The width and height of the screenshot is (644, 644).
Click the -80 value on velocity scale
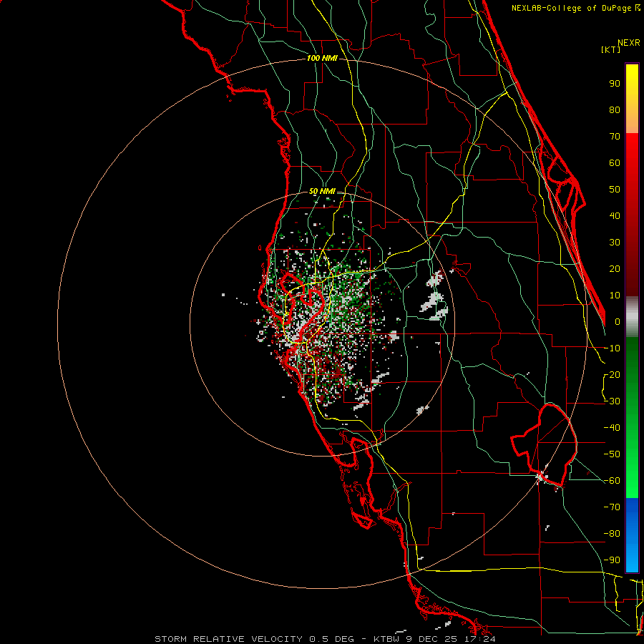coord(612,534)
